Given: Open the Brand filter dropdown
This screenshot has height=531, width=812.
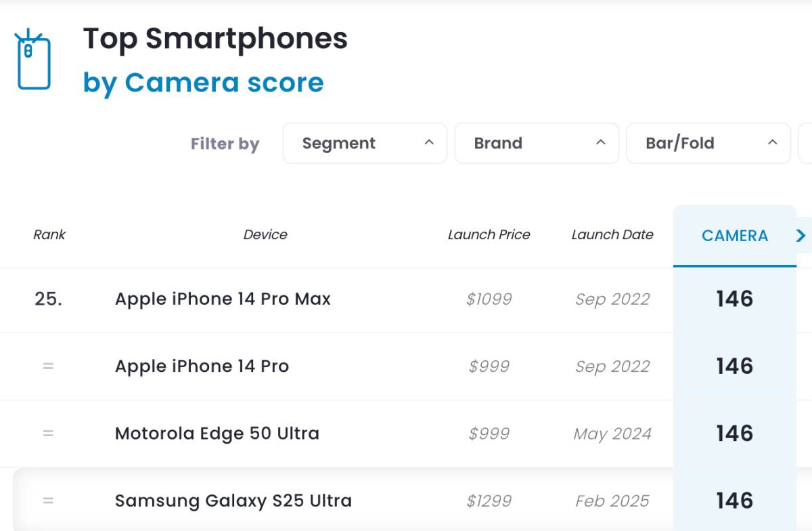Looking at the screenshot, I should [537, 143].
